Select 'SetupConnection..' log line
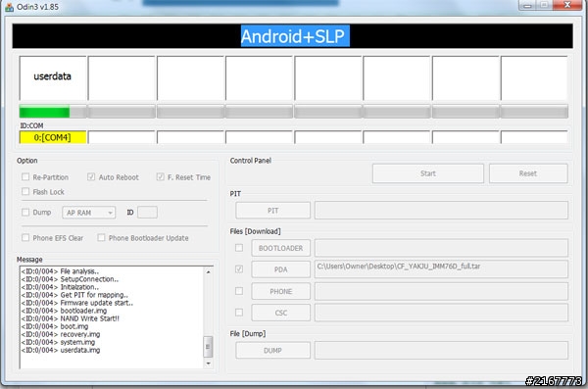588x389 pixels. coord(70,279)
